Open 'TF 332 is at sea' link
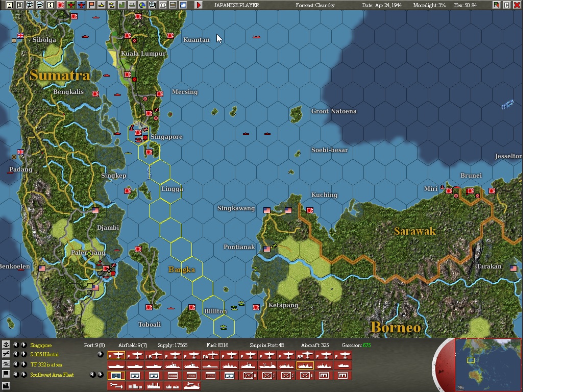 46,364
